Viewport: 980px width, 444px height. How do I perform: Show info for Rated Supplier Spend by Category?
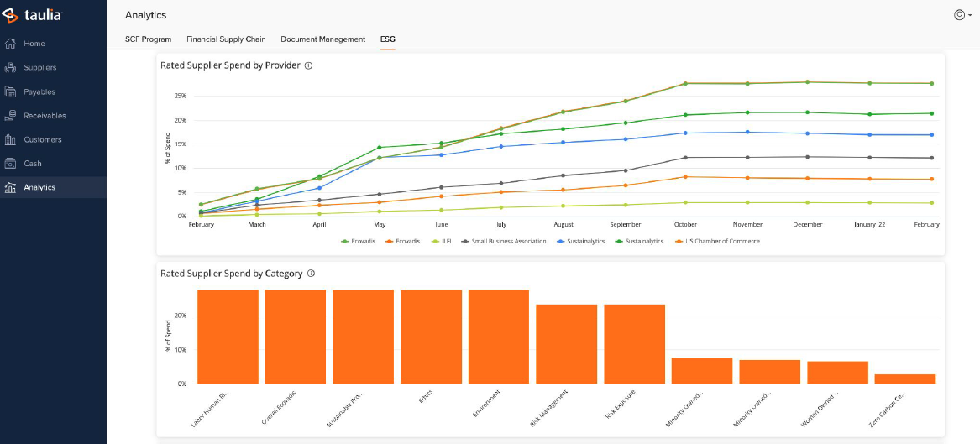click(311, 274)
